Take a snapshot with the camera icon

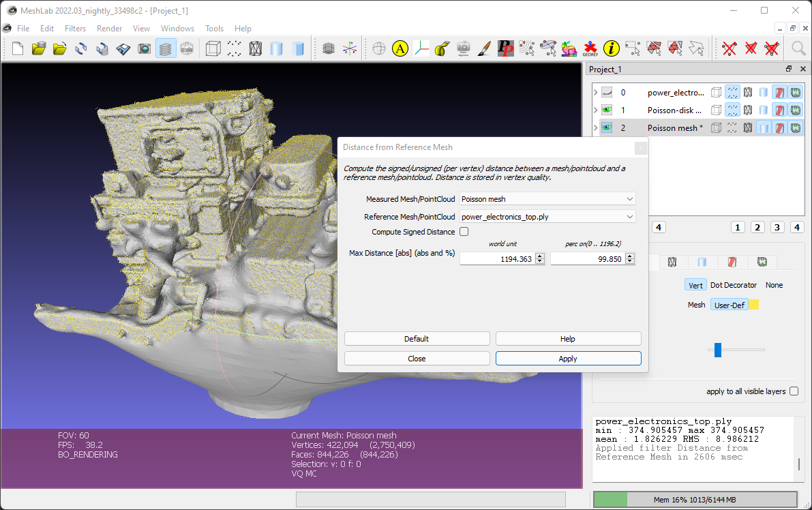pos(144,48)
